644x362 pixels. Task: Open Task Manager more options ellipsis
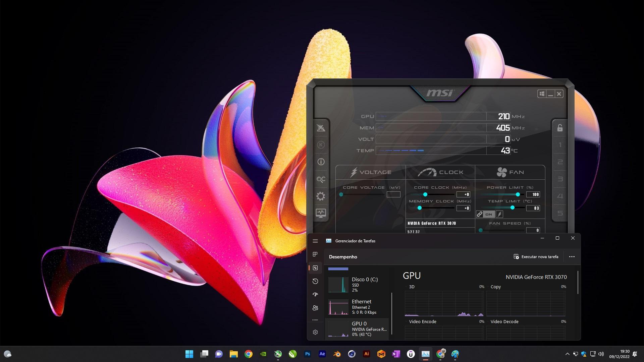coord(572,257)
